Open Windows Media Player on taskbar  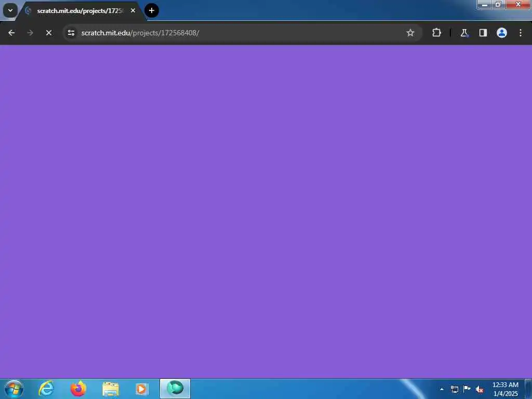coord(142,389)
